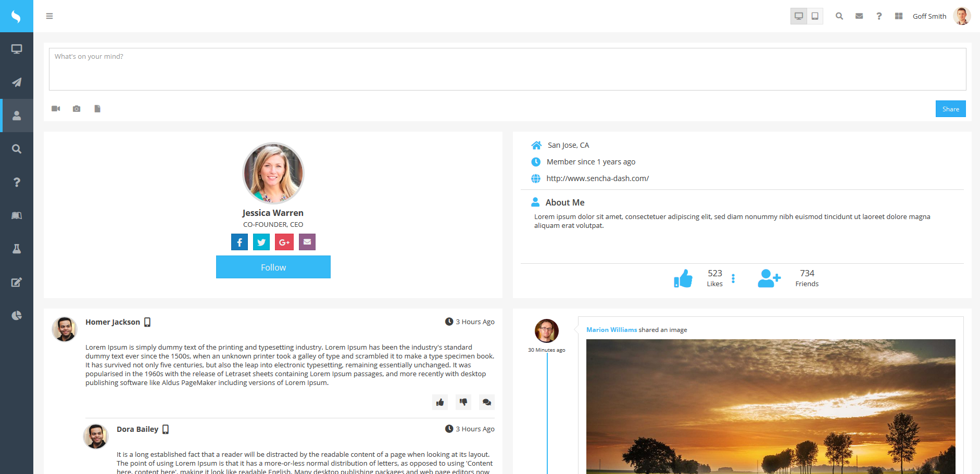Like Homer Jackson's post
This screenshot has width=980, height=474.
[x=440, y=402]
